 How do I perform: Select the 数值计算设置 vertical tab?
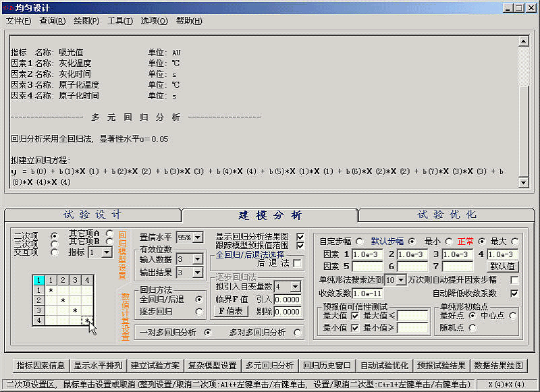tap(125, 316)
